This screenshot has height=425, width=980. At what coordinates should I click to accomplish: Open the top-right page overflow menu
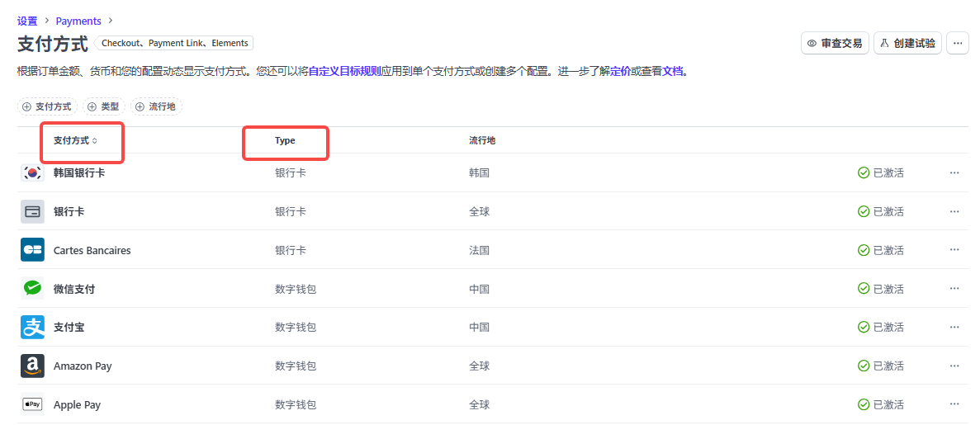pyautogui.click(x=957, y=43)
